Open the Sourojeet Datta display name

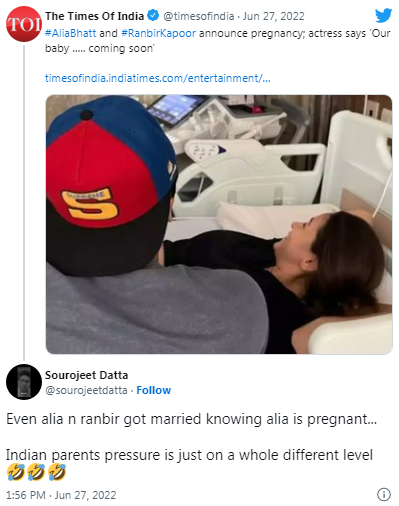click(x=86, y=375)
